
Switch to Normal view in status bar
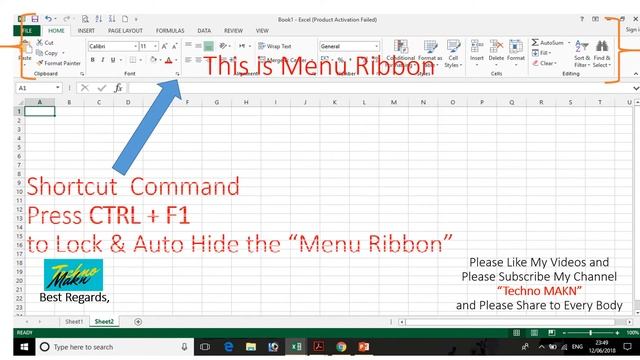coord(516,333)
